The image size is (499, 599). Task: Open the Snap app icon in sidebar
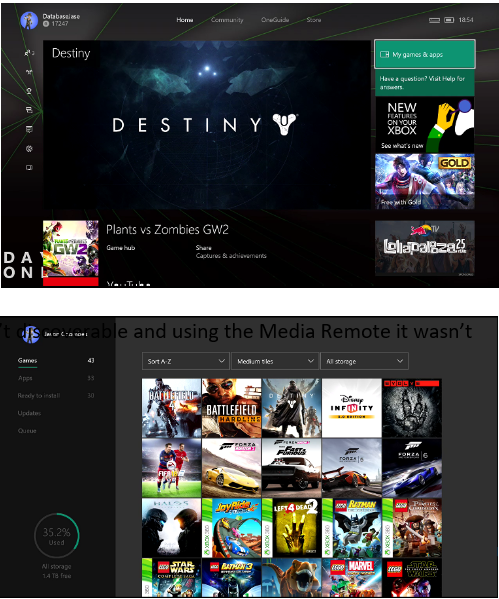29,167
